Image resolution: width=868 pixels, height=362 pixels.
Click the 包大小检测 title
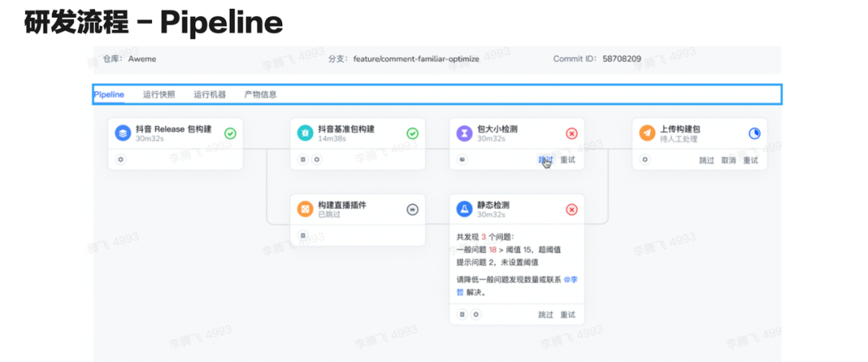coord(497,128)
